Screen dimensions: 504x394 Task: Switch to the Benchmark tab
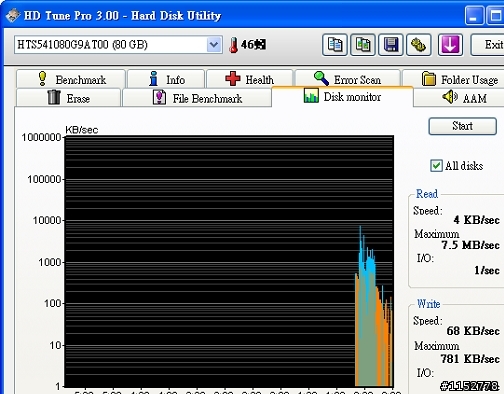click(71, 79)
